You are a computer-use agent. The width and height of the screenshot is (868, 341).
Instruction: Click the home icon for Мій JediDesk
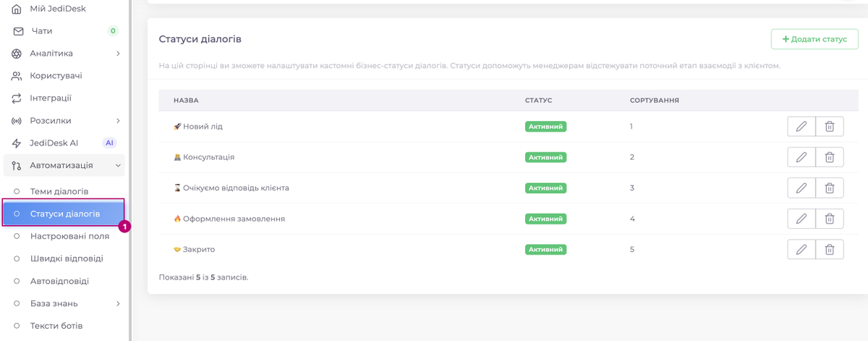(17, 9)
